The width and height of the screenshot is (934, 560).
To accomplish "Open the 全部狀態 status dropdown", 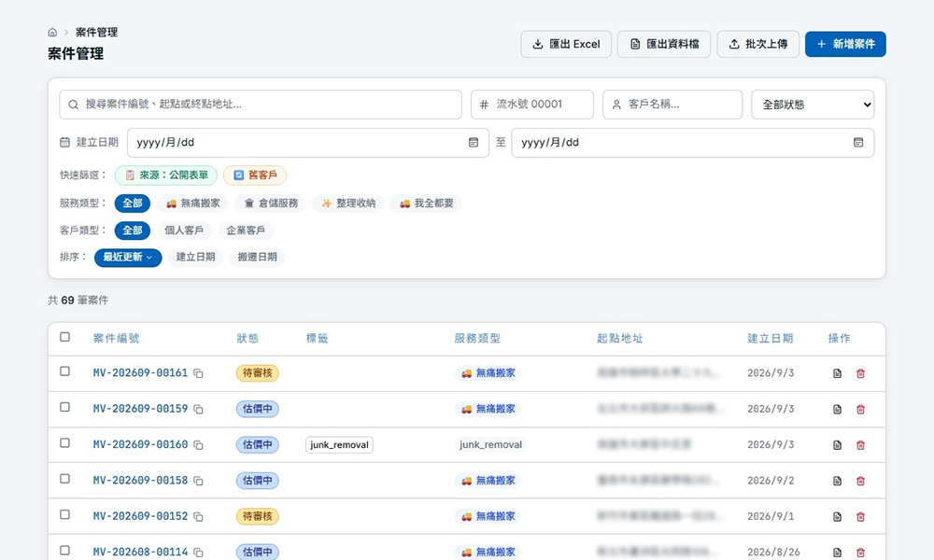I will tap(813, 105).
